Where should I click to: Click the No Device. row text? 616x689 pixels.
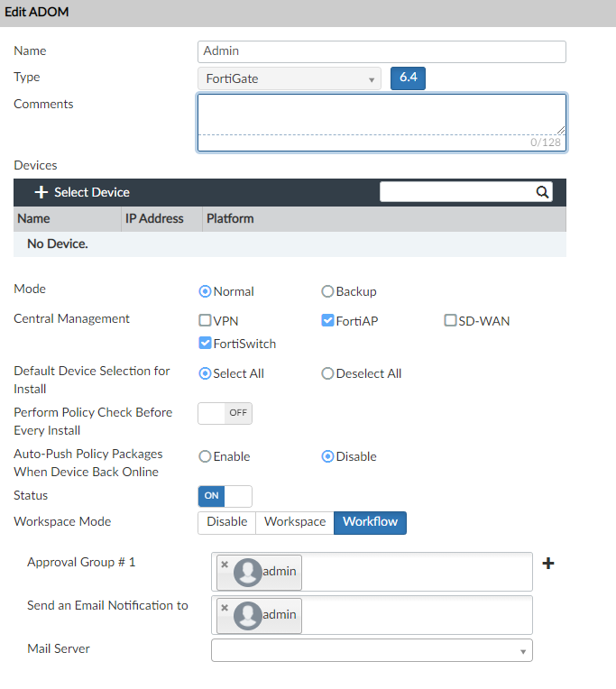coord(58,243)
